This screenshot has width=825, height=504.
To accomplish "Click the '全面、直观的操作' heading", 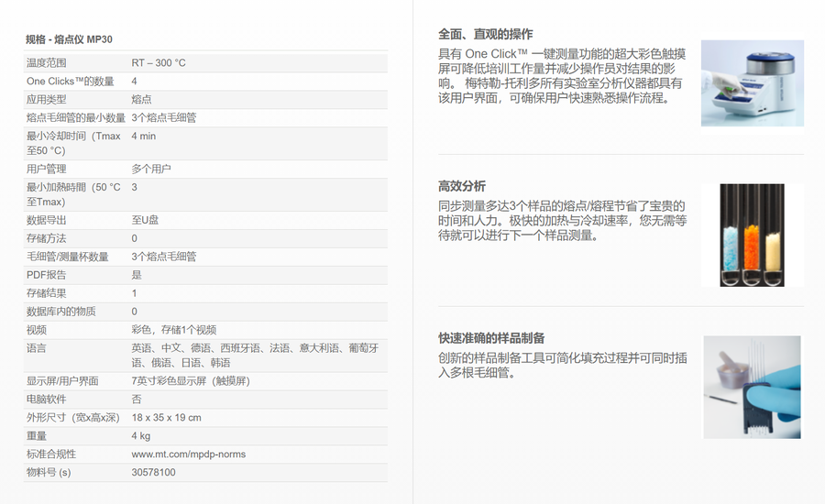I will (x=485, y=34).
